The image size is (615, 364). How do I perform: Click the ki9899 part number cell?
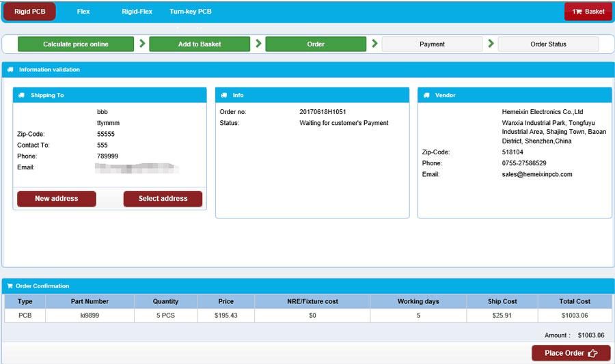tap(90, 316)
